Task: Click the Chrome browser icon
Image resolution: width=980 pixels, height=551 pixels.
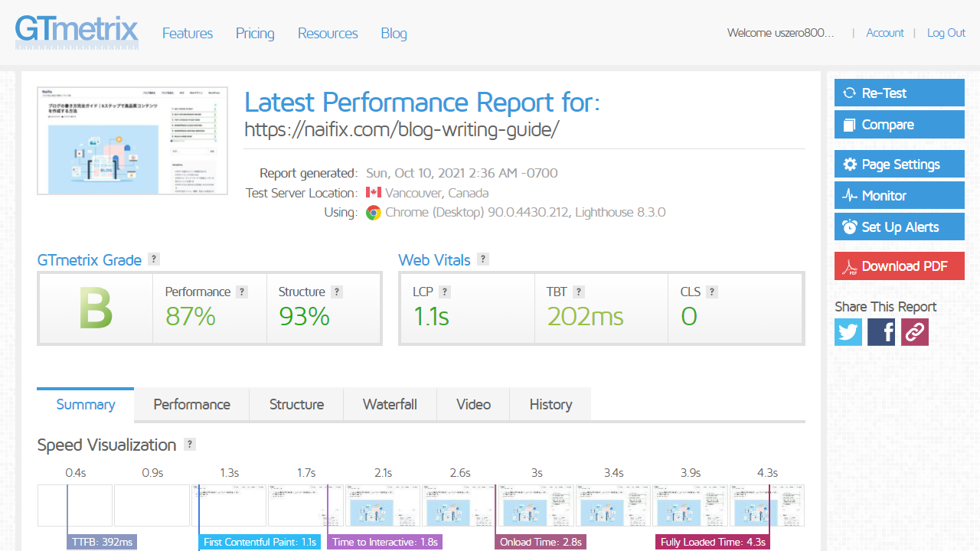Action: tap(374, 213)
